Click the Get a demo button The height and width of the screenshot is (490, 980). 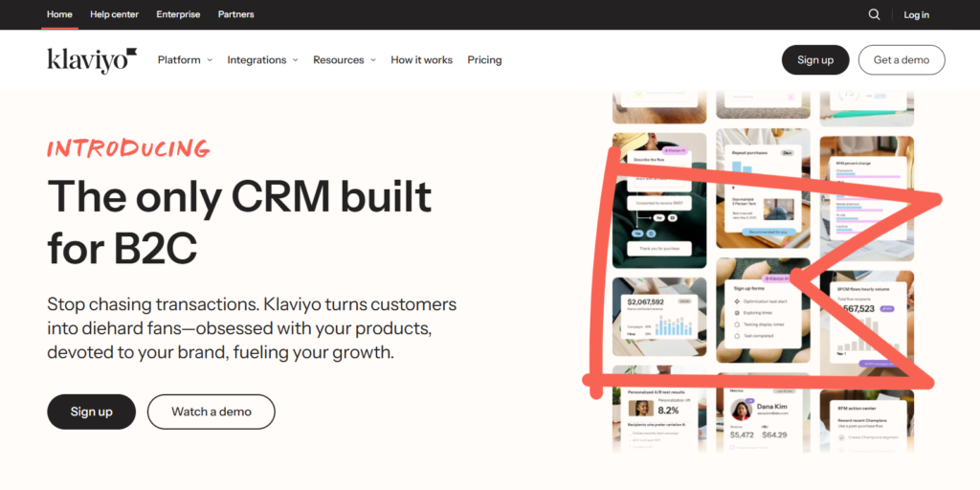pos(902,60)
